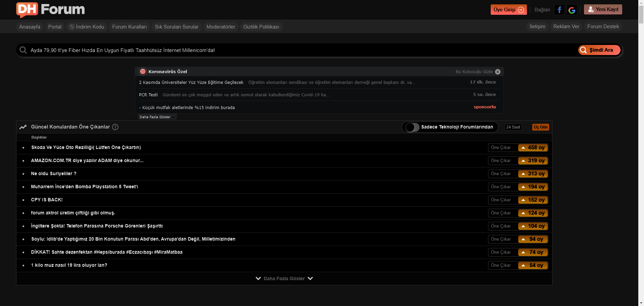Select the Üç Gün time filter
Image resolution: width=644 pixels, height=306 pixels.
(x=540, y=127)
